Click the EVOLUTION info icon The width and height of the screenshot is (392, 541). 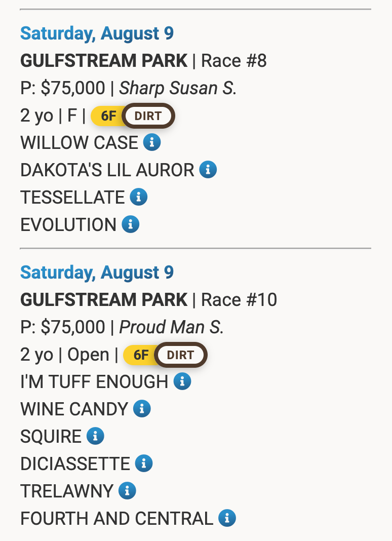click(x=131, y=224)
